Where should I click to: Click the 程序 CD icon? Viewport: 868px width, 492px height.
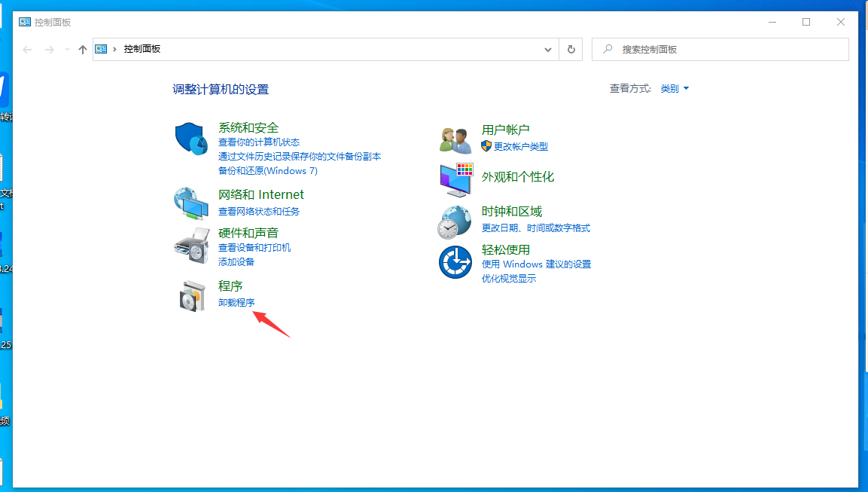(192, 295)
